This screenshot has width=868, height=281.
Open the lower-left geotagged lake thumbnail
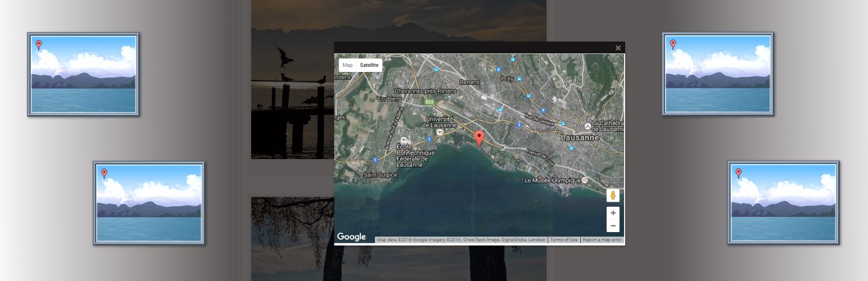pyautogui.click(x=148, y=203)
